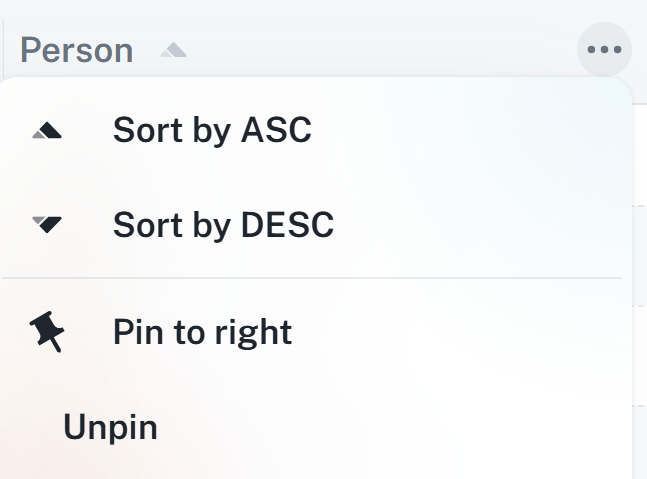Choose Pin to right option
647x479 pixels.
click(x=202, y=331)
